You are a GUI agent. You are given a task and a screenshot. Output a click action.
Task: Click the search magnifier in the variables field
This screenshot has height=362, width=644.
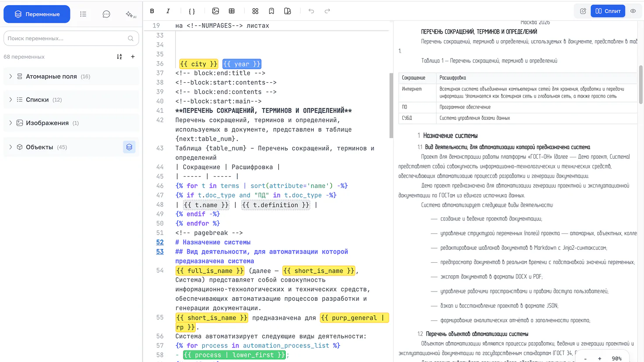131,38
